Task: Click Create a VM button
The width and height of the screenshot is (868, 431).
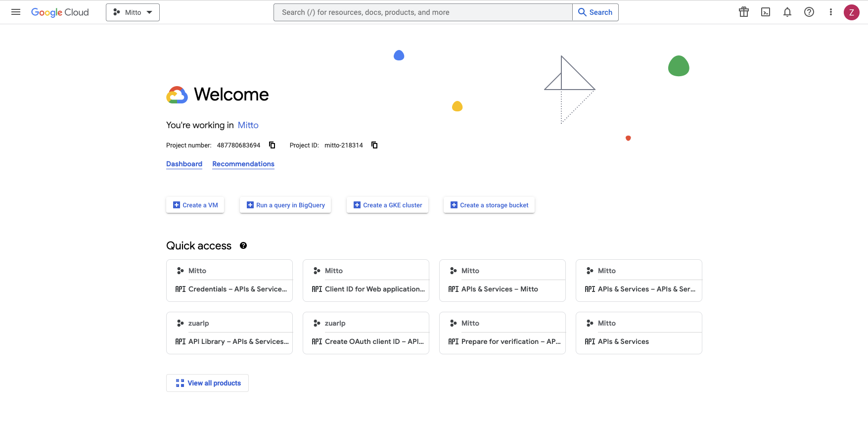Action: (x=195, y=205)
